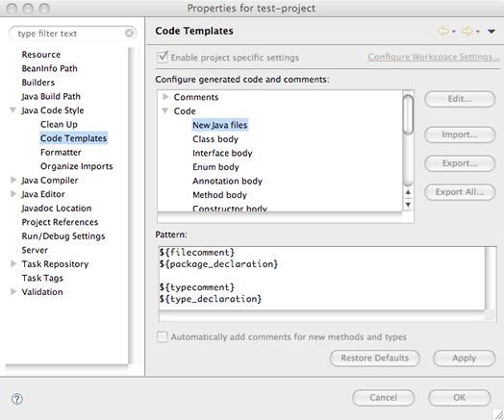The image size is (504, 420).
Task: Click the template list scroll up arrow
Action: coord(408,192)
